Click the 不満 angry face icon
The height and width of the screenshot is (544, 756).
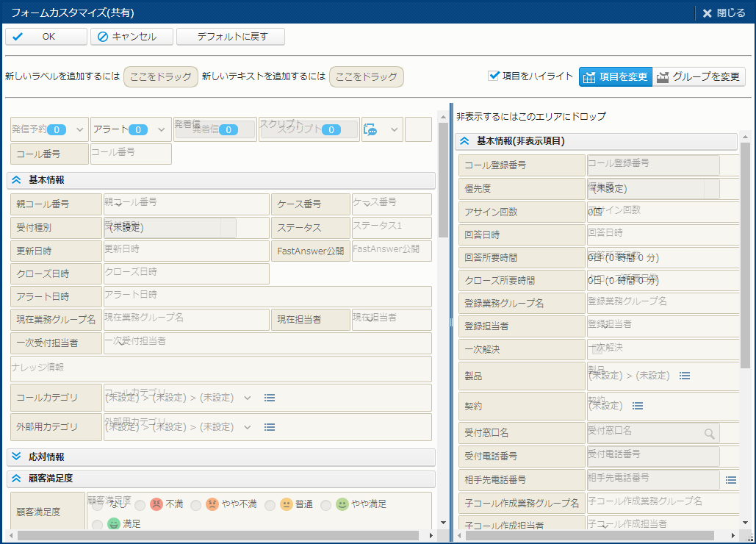tap(156, 505)
